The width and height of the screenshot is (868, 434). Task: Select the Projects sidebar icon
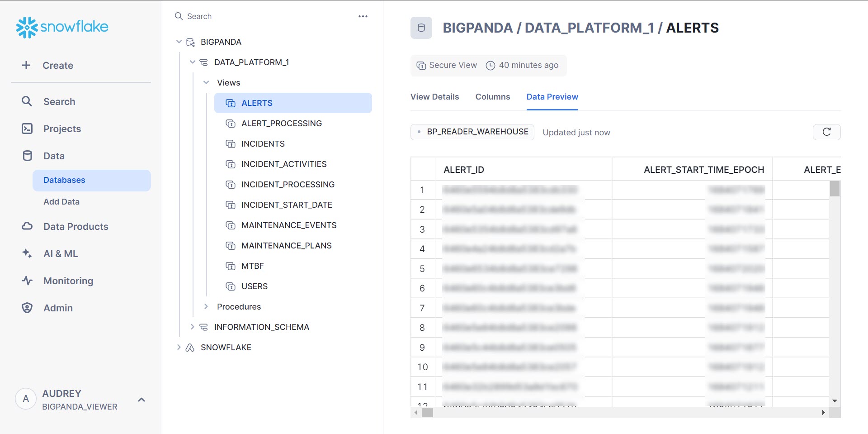[x=27, y=129]
